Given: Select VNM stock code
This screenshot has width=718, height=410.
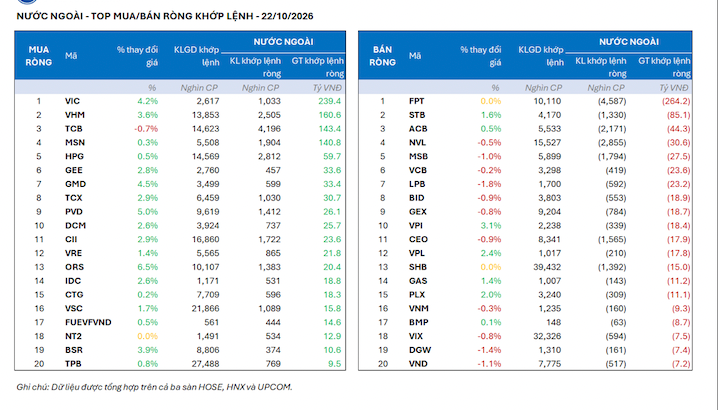Looking at the screenshot, I should click(419, 308).
